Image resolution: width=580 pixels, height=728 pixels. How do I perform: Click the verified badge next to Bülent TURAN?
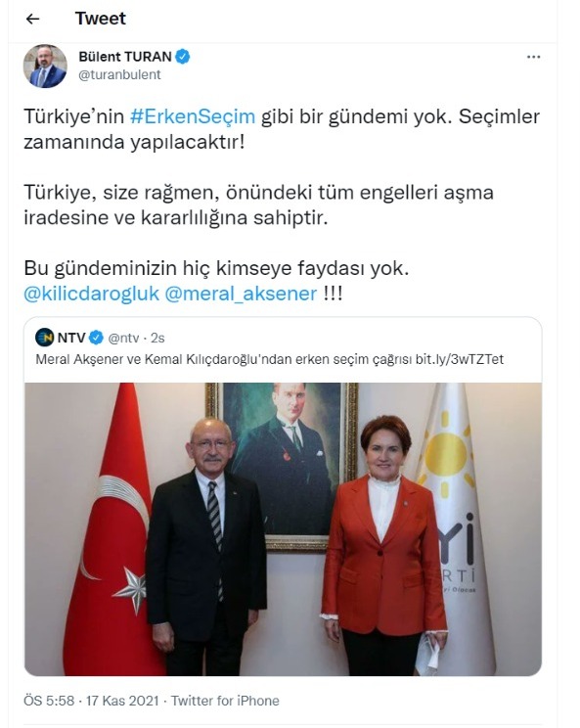point(183,57)
